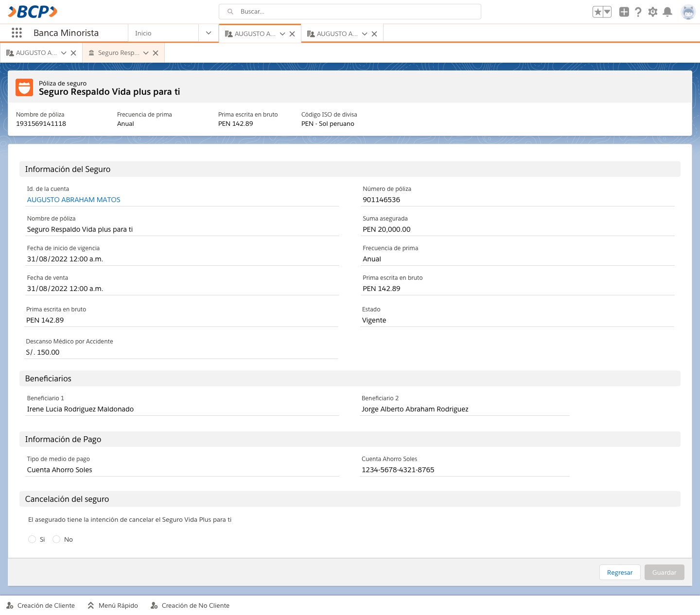This screenshot has height=615, width=700.
Task: Select the No radio button
Action: click(56, 539)
